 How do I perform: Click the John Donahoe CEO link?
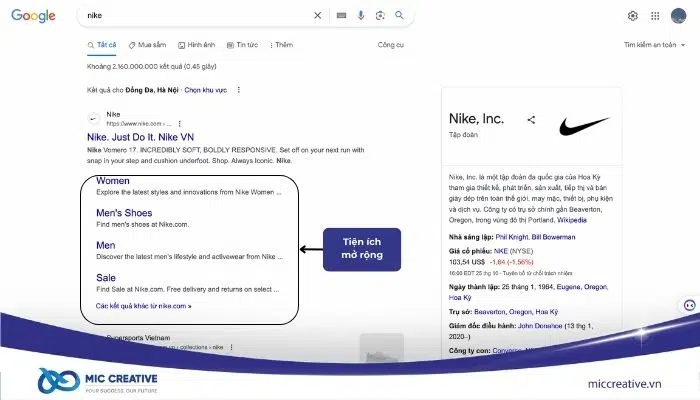click(x=540, y=326)
